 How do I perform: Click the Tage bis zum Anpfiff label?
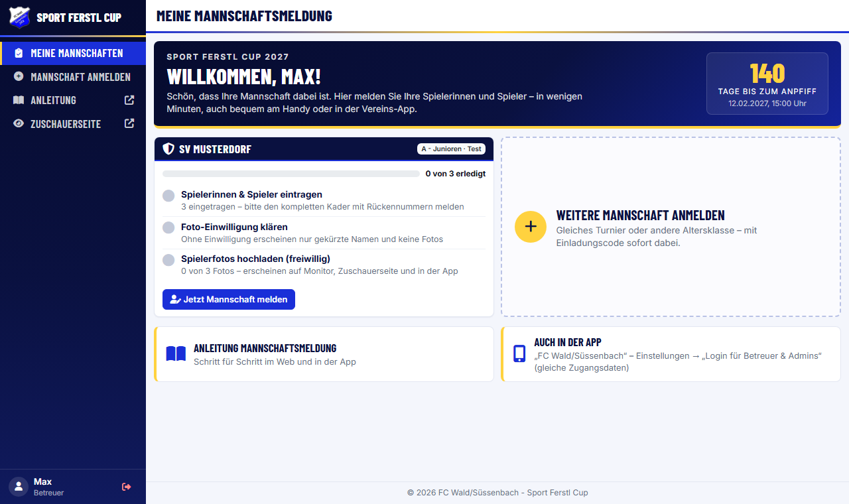[767, 92]
